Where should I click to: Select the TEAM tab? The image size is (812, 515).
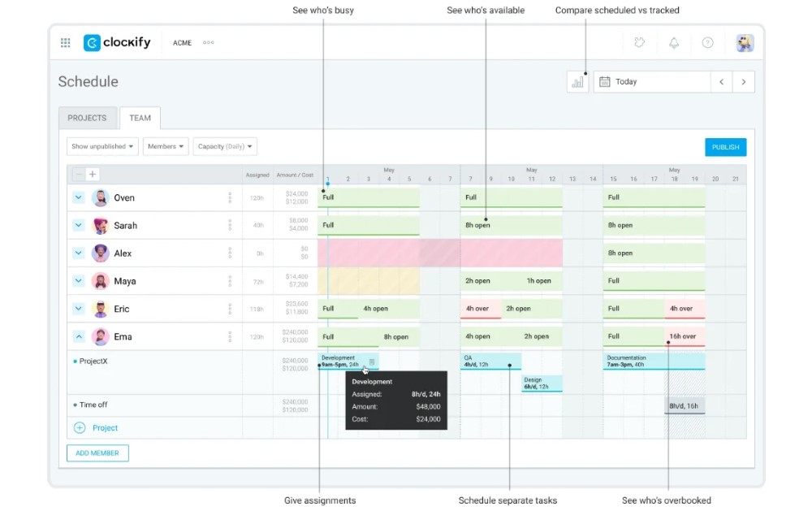click(140, 118)
